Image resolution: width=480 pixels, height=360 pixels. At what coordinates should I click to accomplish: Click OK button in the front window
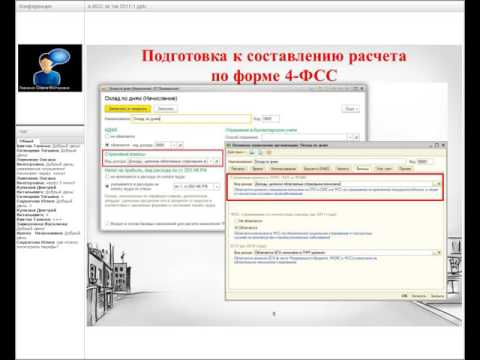click(405, 296)
